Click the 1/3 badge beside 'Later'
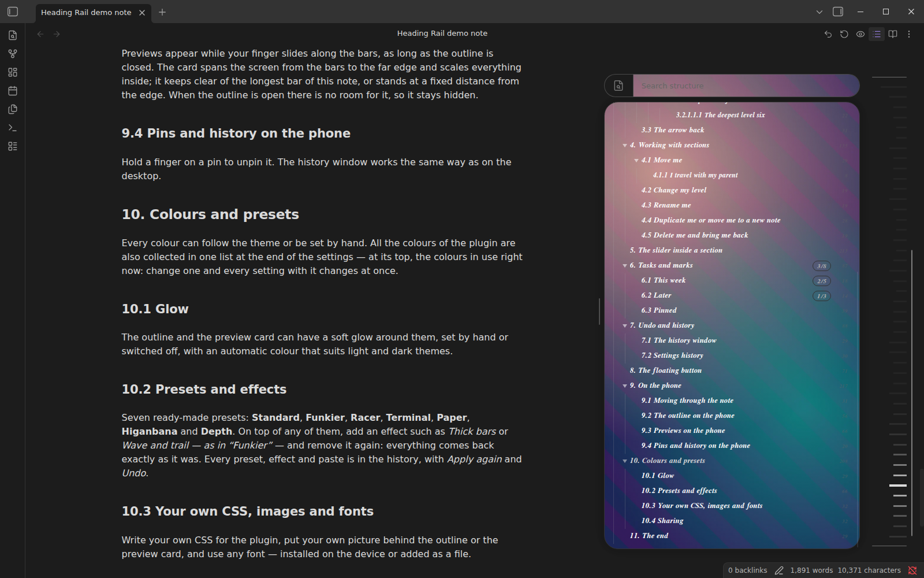Viewport: 924px width, 578px height. 821,296
